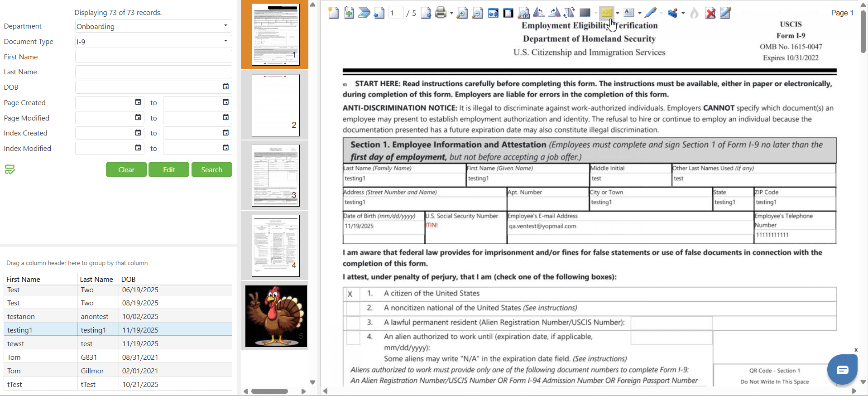Open the stamp tool dropdown arrow
This screenshot has width=868, height=396.
click(683, 13)
